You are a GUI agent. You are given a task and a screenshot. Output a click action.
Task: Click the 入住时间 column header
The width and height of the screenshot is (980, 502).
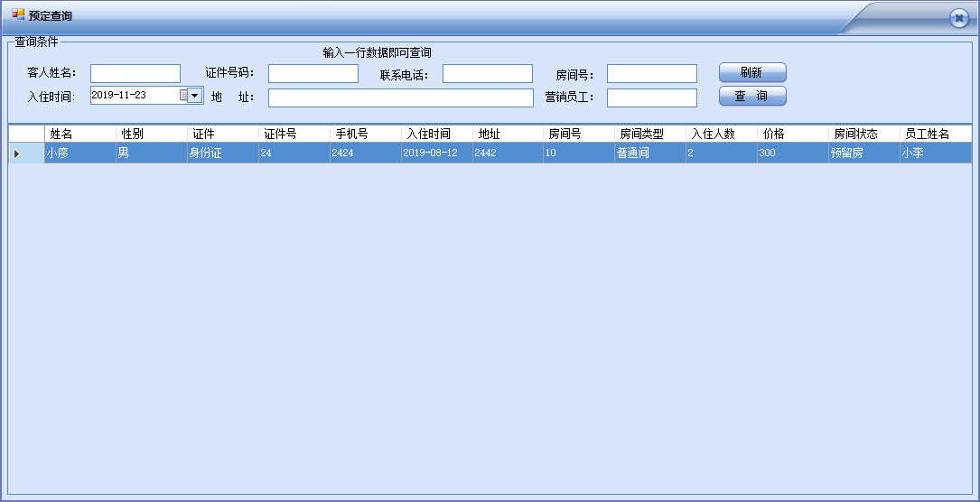[436, 134]
